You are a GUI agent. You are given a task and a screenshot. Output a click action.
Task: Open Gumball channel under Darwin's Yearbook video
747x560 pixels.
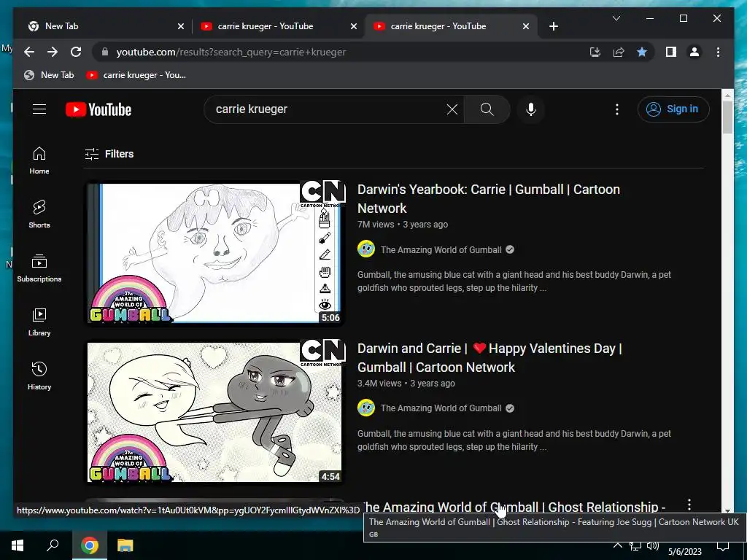441,250
